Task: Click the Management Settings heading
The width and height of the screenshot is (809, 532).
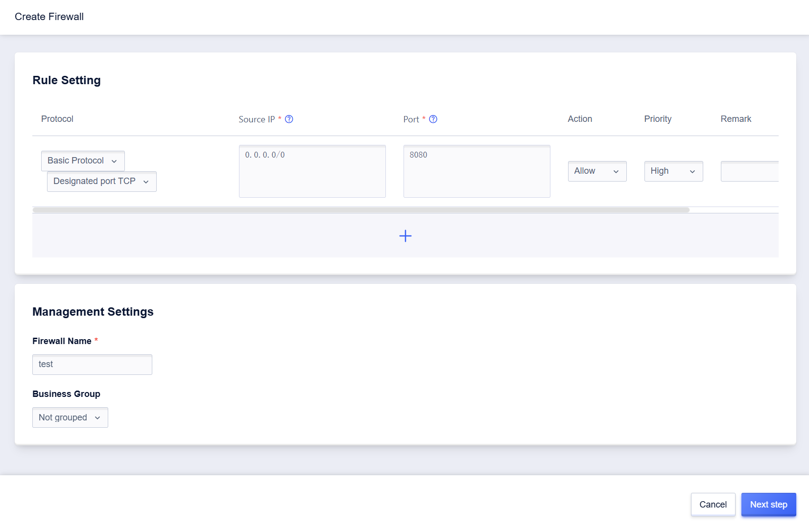Action: pos(93,312)
